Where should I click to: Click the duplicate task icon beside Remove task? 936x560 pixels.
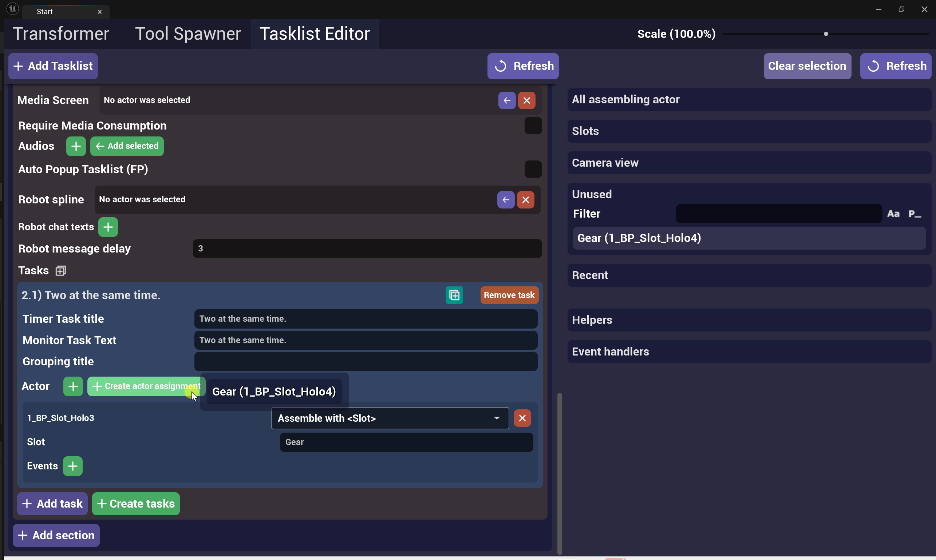454,295
